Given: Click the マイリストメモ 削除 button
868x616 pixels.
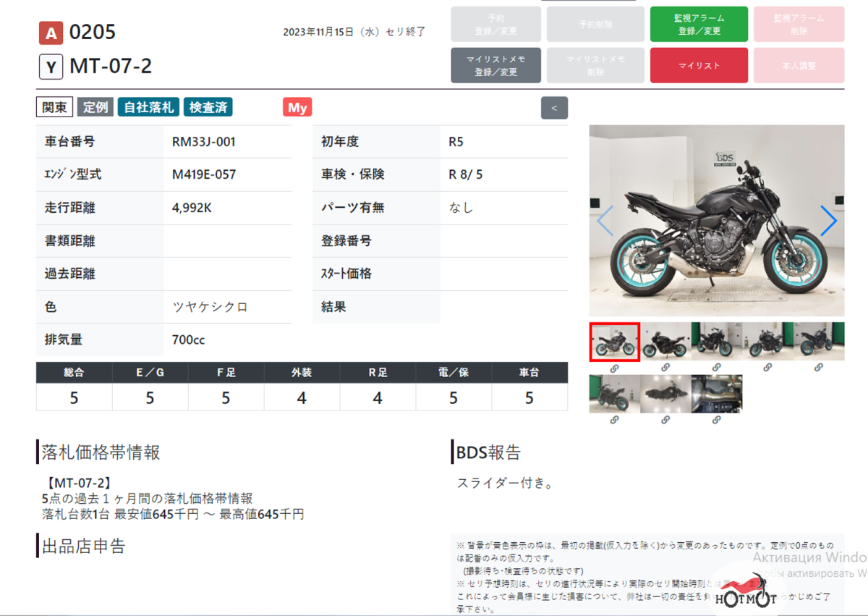Looking at the screenshot, I should [597, 65].
